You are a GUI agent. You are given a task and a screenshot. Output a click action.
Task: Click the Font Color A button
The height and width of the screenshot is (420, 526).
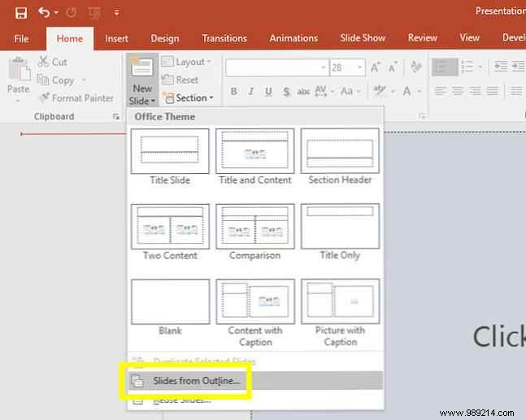pyautogui.click(x=407, y=91)
